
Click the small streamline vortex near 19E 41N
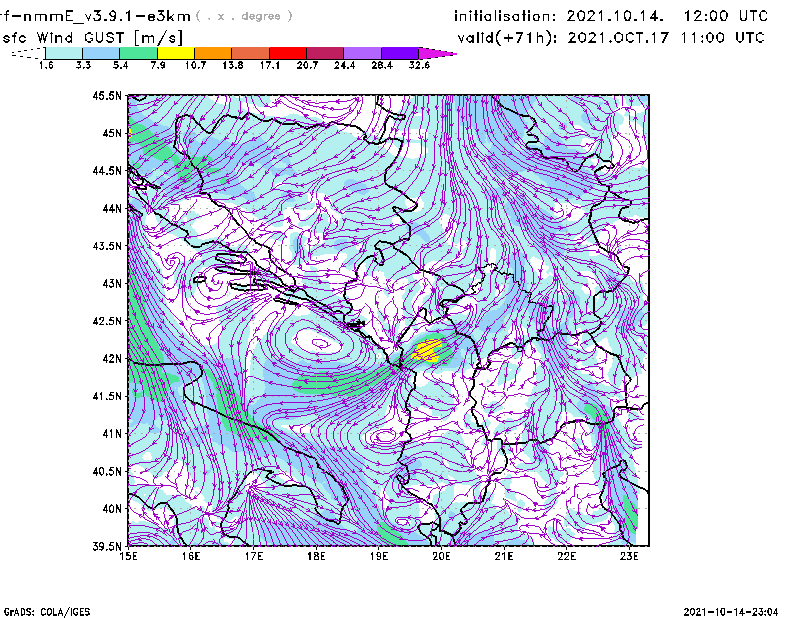tap(384, 436)
